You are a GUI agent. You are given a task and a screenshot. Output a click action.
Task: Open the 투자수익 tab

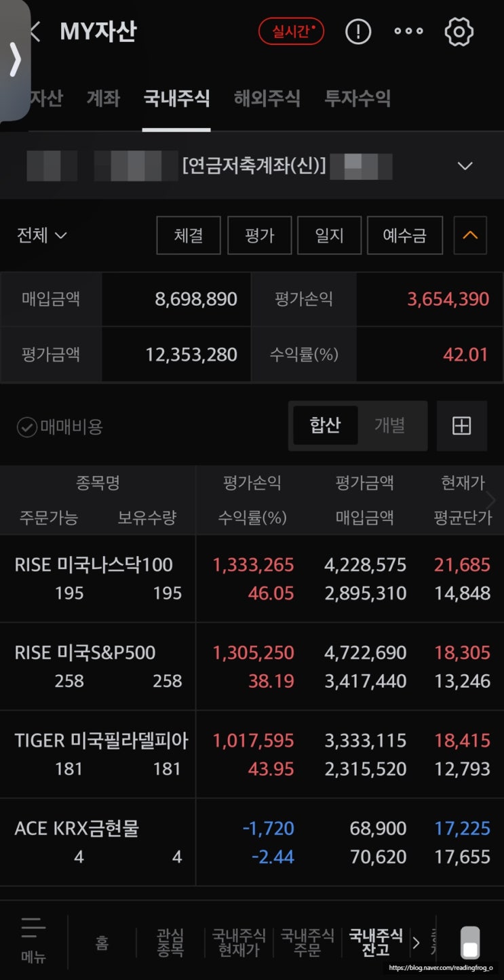pos(357,98)
